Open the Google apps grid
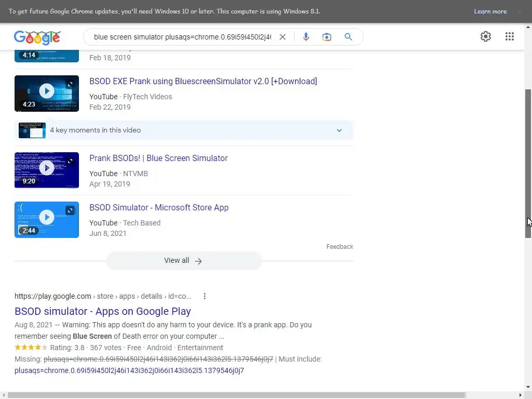This screenshot has height=399, width=532. click(x=509, y=37)
